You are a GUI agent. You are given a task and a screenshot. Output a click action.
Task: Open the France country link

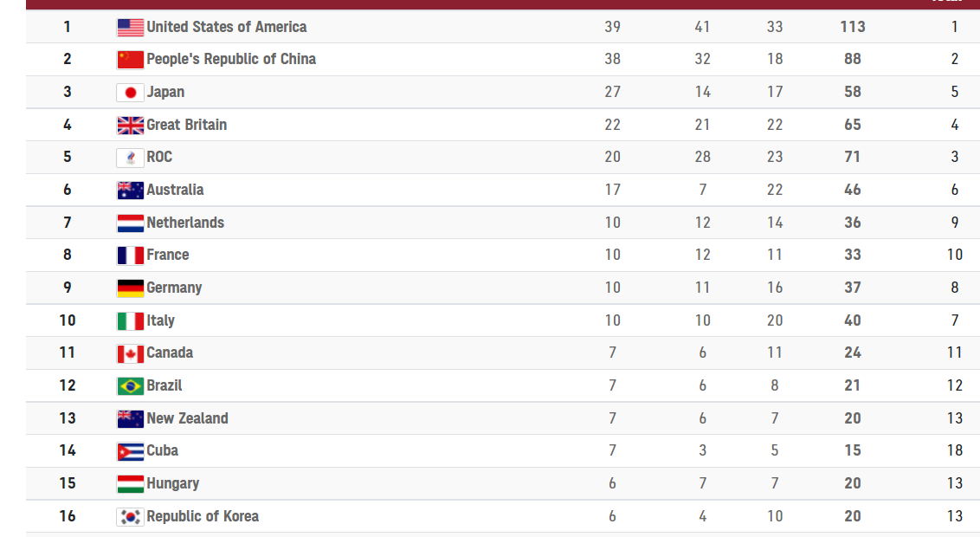click(x=167, y=255)
